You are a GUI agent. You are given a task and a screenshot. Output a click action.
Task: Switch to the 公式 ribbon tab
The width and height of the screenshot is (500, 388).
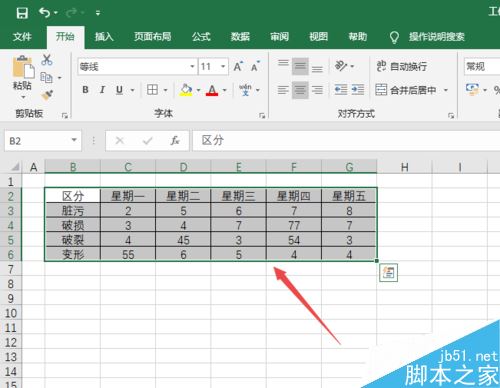201,36
